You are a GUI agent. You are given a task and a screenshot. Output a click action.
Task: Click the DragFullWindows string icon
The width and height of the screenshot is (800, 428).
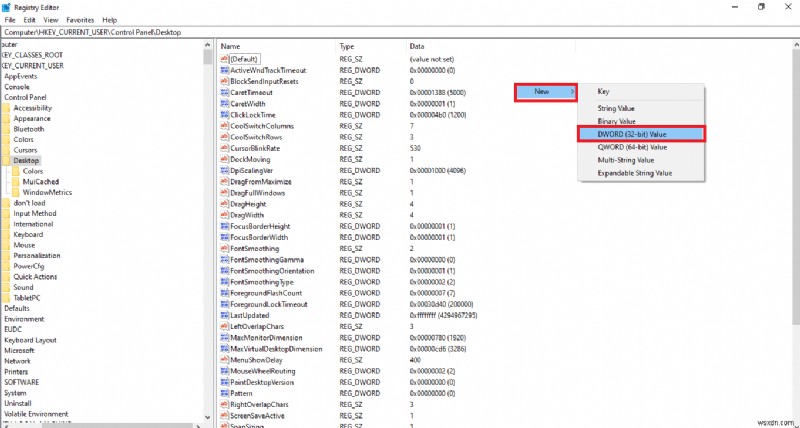click(224, 193)
